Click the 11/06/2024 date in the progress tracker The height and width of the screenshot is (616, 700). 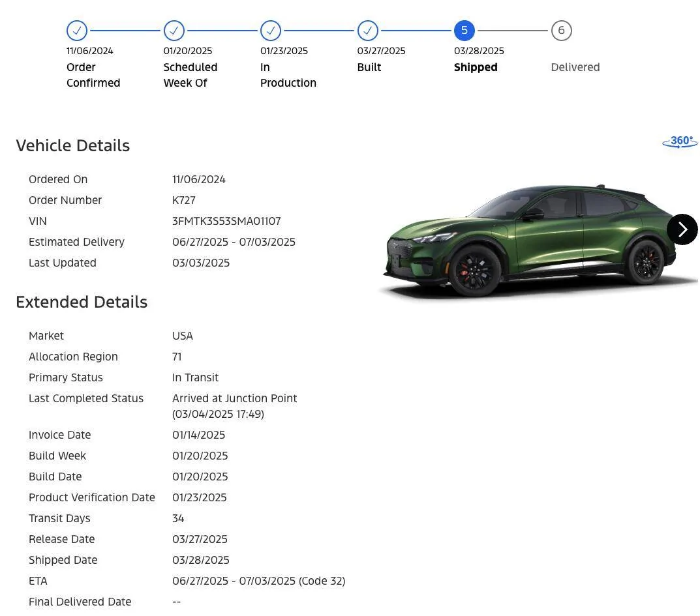90,51
